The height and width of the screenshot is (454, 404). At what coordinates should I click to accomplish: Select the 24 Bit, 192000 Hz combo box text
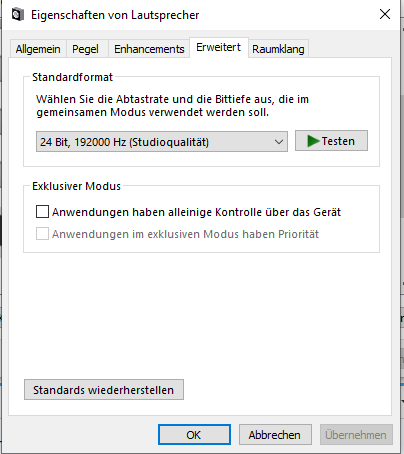coord(124,142)
